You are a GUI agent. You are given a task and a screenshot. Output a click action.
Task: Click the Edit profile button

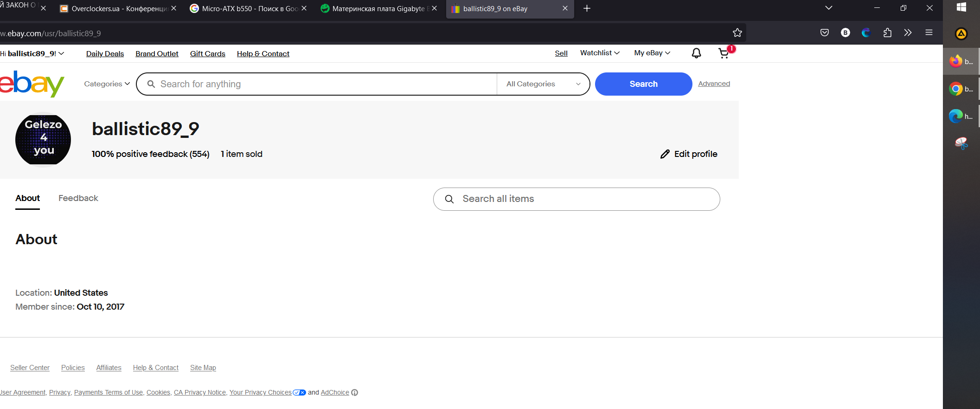click(689, 154)
